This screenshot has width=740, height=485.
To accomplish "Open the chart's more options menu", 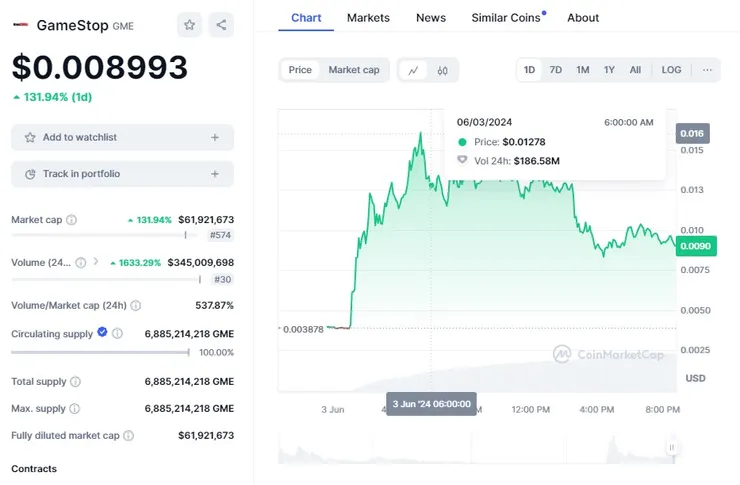I will pos(707,70).
